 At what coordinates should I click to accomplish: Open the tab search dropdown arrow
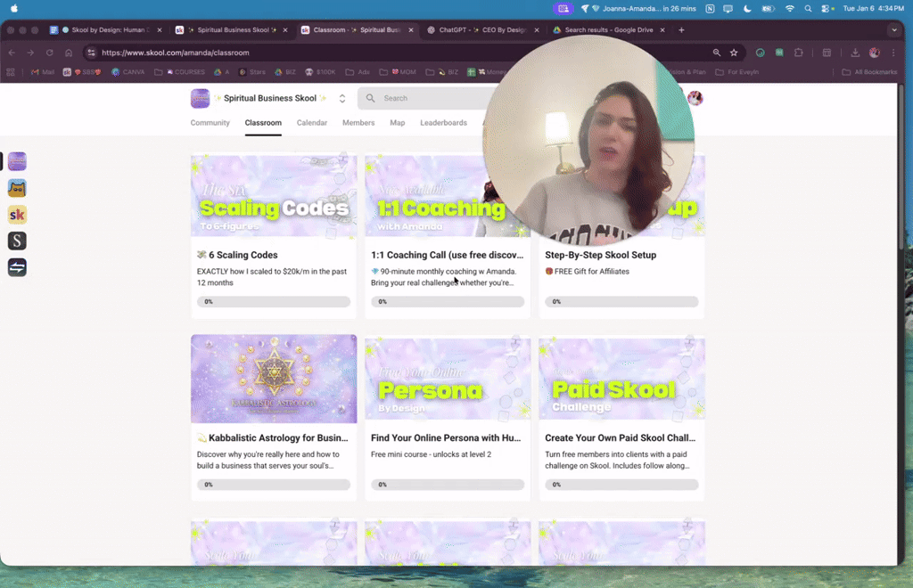894,29
